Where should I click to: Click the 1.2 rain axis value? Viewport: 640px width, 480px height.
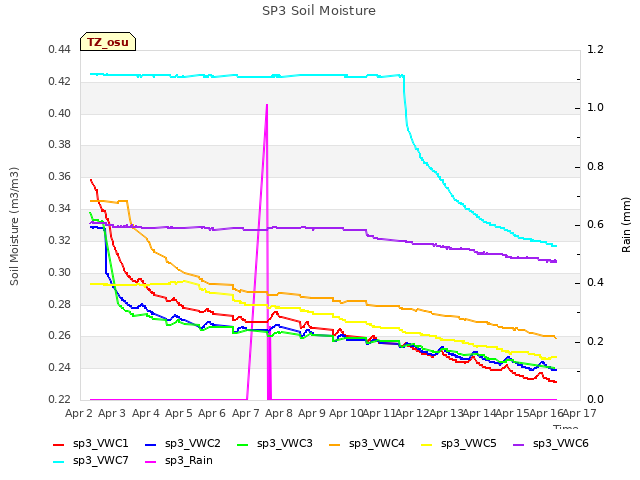pyautogui.click(x=595, y=49)
